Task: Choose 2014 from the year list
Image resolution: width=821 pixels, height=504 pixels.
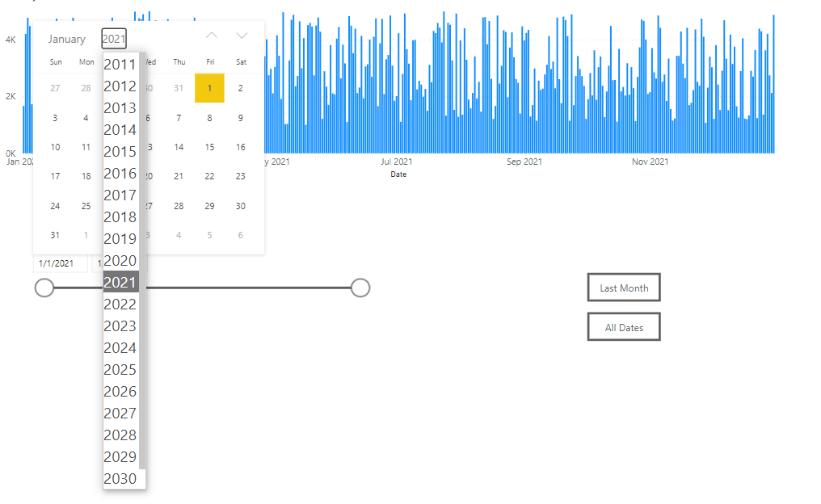Action: 120,130
